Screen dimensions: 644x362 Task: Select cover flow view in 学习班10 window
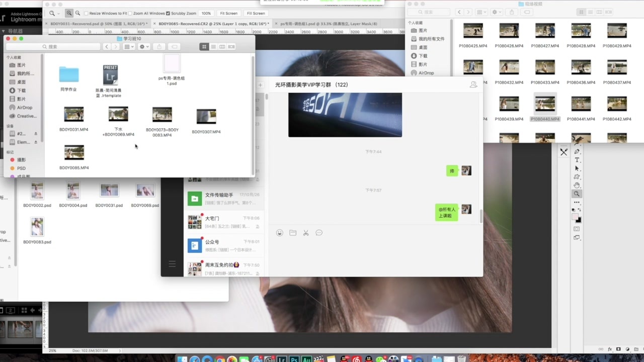click(231, 46)
